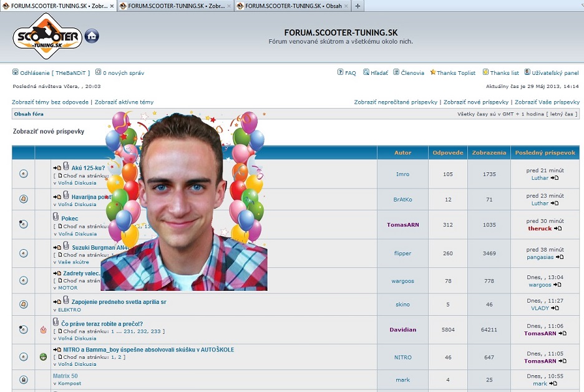
Task: Open a new browser tab with plus button
Action: pos(358,6)
